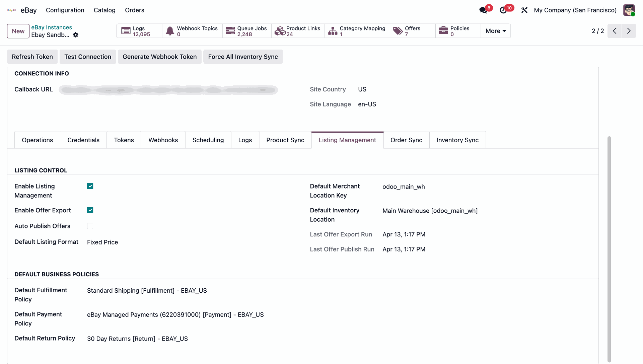Open Default Inventory Location field
This screenshot has height=364, width=643.
click(x=430, y=211)
